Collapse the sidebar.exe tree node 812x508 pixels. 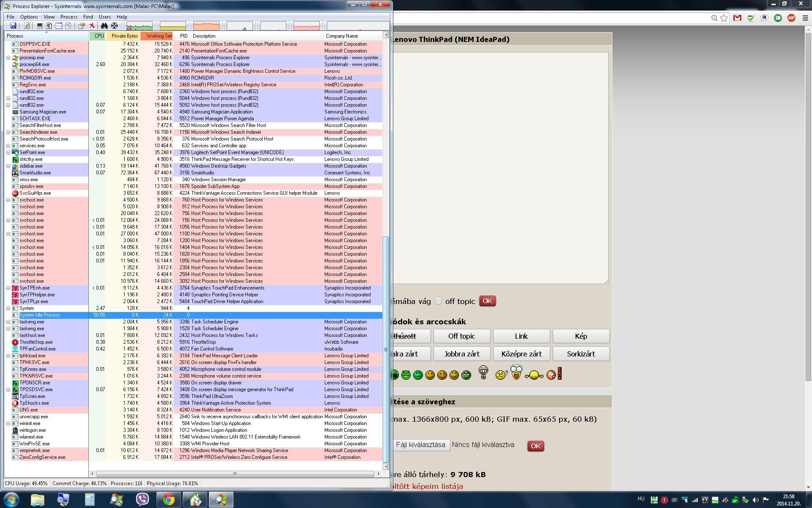coord(8,166)
